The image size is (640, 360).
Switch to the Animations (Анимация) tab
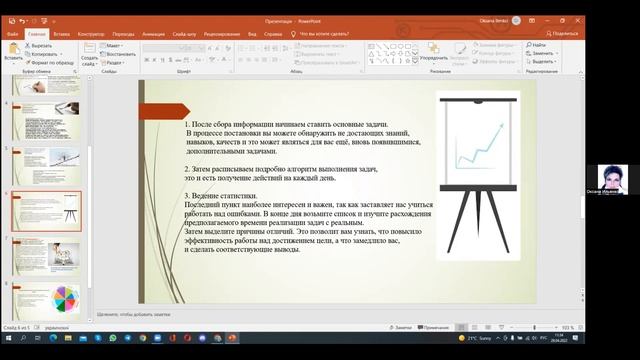pyautogui.click(x=153, y=34)
